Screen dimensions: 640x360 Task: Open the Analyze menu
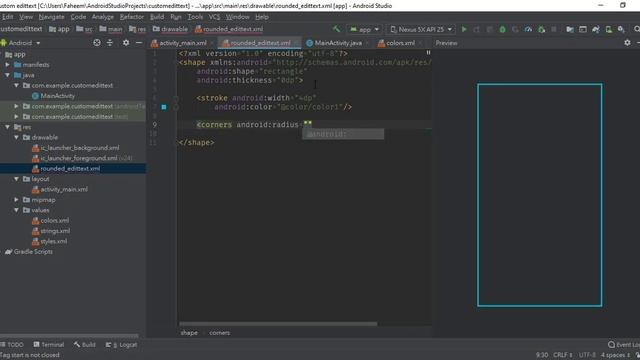point(102,17)
